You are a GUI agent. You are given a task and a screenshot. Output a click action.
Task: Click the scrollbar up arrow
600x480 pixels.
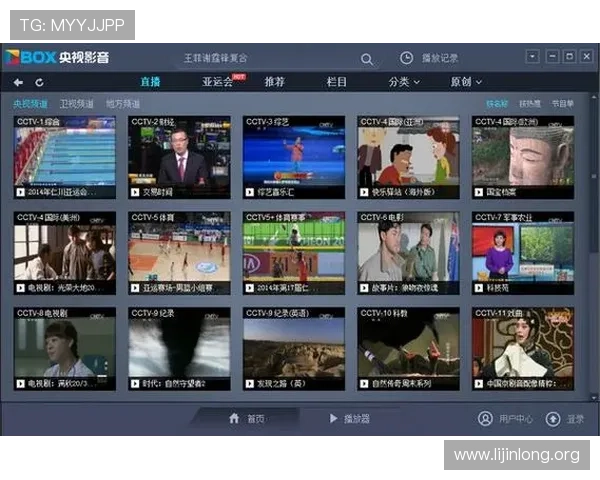point(594,97)
